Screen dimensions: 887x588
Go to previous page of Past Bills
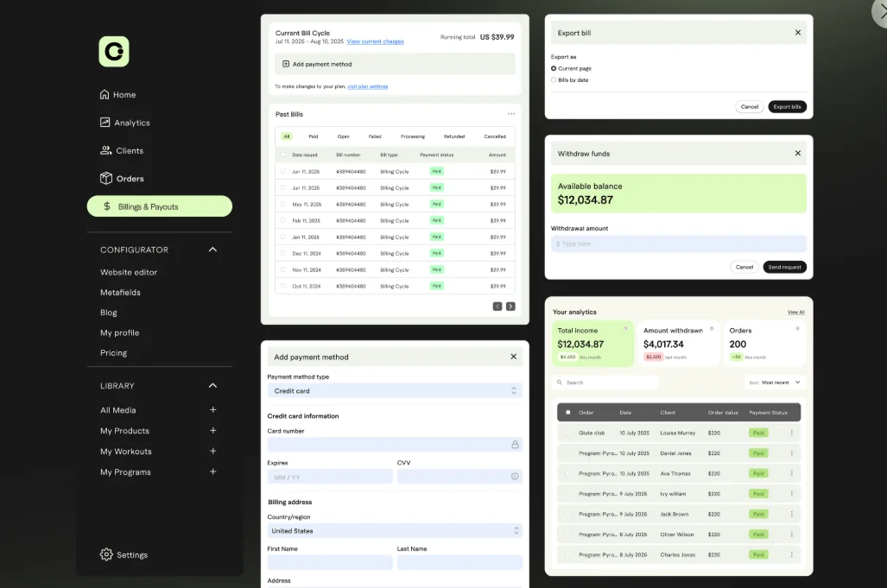point(497,307)
